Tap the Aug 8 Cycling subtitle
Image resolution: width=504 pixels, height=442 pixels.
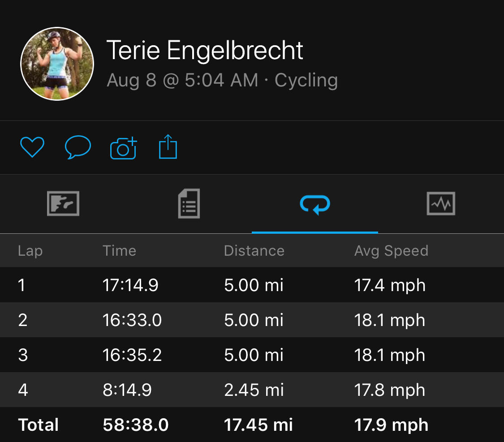222,80
